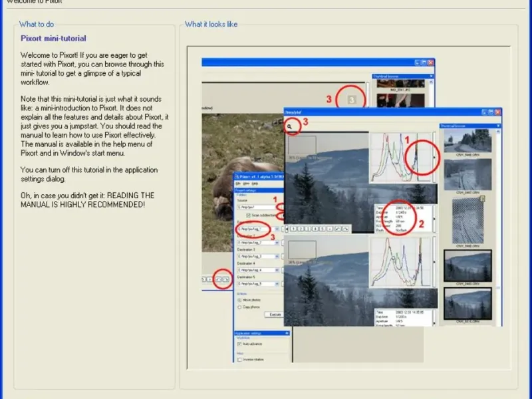This screenshot has width=532, height=399.
Task: Click rotate left icon in bear photo window
Action: click(x=219, y=279)
